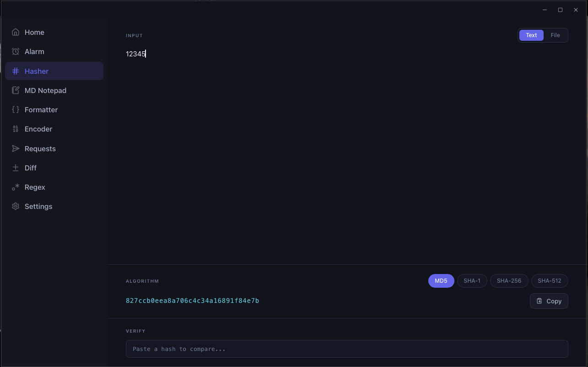This screenshot has height=367, width=588.
Task: Keep Text input mode selected
Action: tap(531, 35)
